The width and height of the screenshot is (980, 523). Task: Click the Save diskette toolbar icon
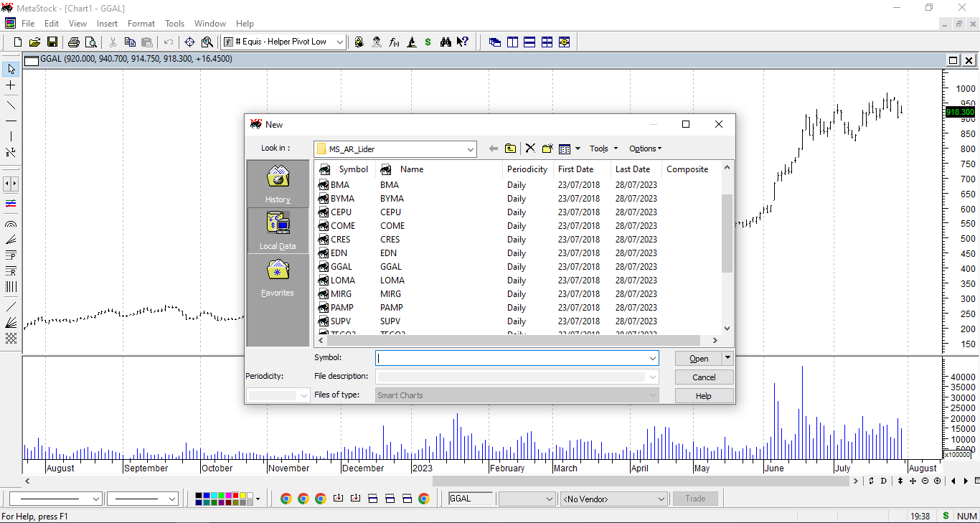(52, 42)
